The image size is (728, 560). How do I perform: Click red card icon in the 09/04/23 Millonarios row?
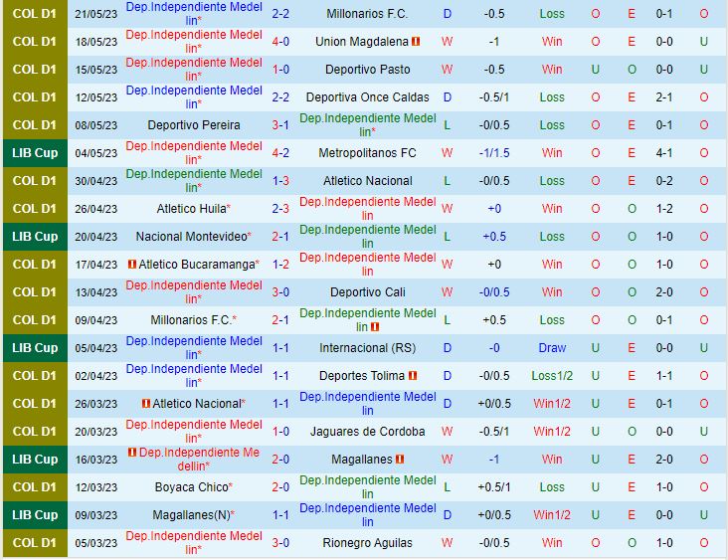click(375, 327)
